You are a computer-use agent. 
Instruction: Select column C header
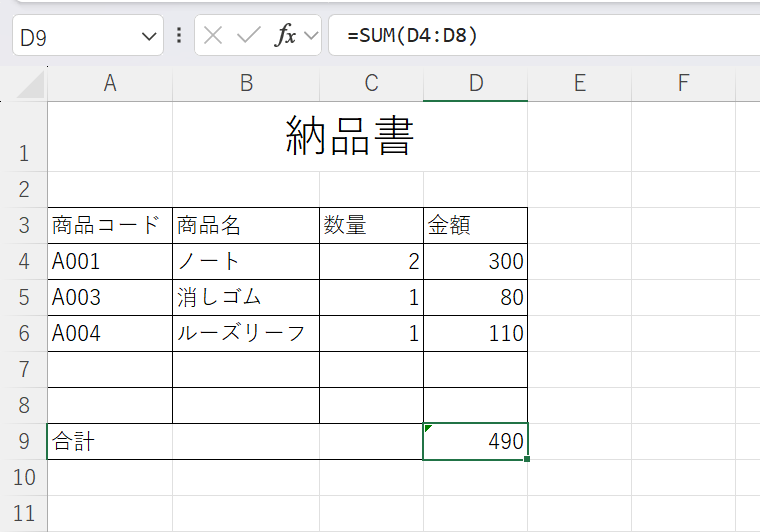[371, 84]
